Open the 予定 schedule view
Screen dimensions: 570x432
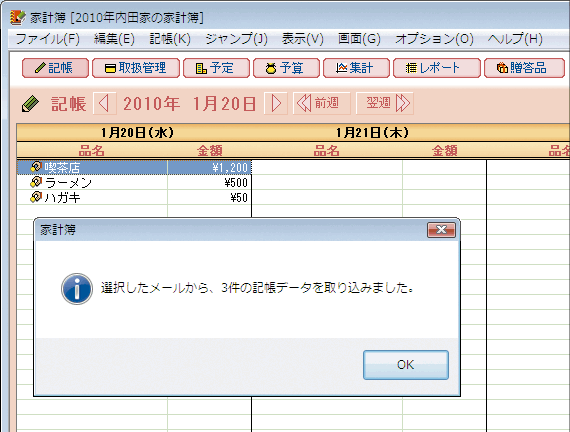point(216,68)
